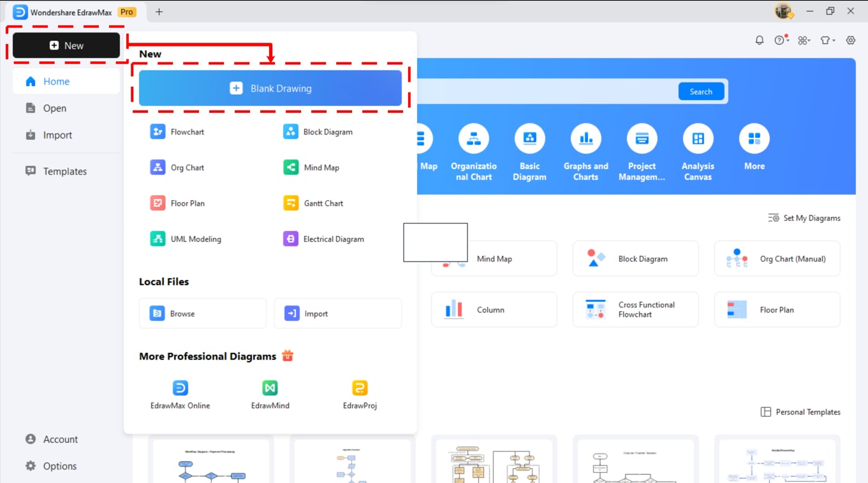868x483 pixels.
Task: Open Account settings in sidebar
Action: [66, 440]
